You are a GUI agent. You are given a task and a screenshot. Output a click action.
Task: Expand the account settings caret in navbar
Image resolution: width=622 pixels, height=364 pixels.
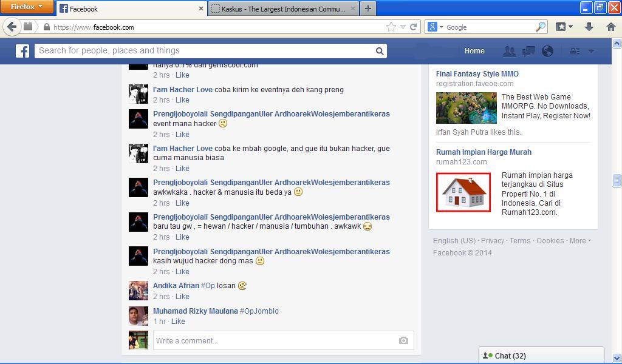[x=592, y=51]
